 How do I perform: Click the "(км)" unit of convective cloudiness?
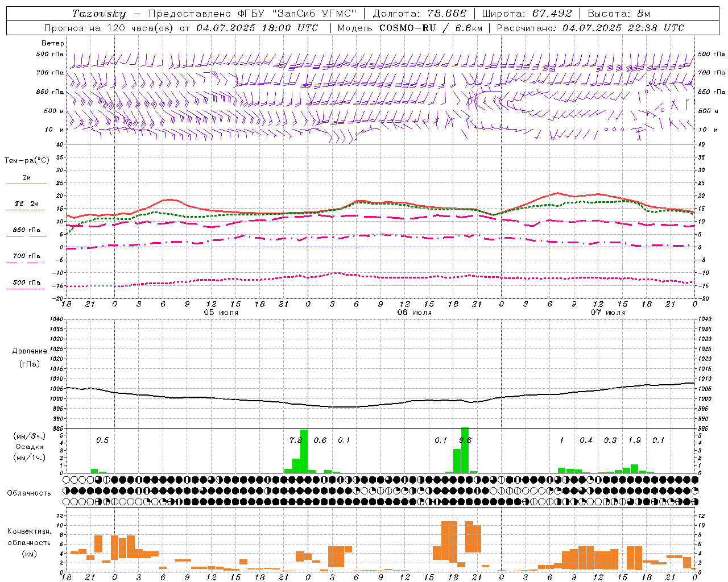[x=29, y=554]
